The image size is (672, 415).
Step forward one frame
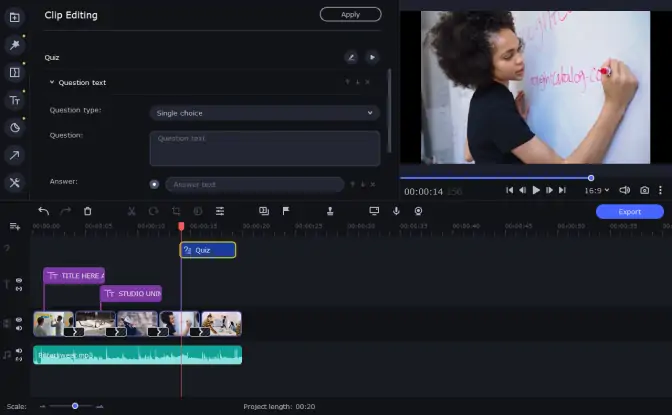point(549,190)
